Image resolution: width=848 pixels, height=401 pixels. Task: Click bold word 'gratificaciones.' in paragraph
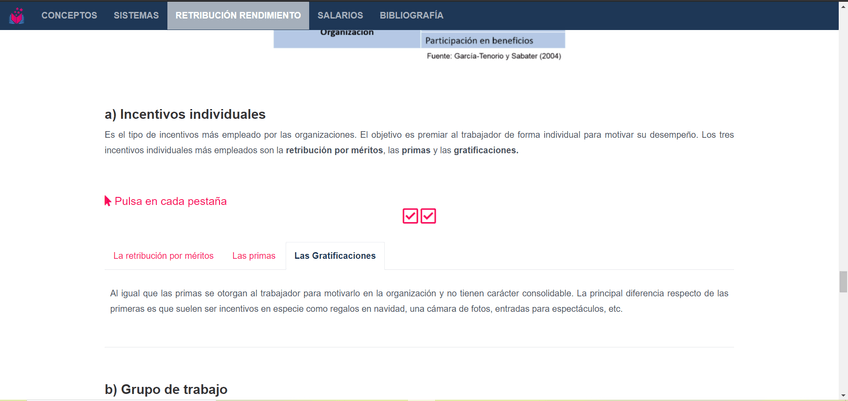[486, 151]
